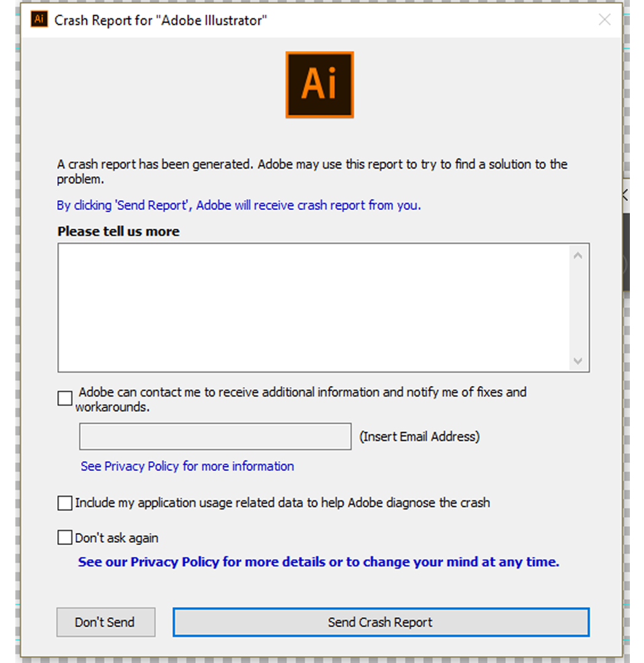Click the 'Crash Report for Adobe Illustrator' title
Viewport: 644px width, 663px height.
pos(161,20)
